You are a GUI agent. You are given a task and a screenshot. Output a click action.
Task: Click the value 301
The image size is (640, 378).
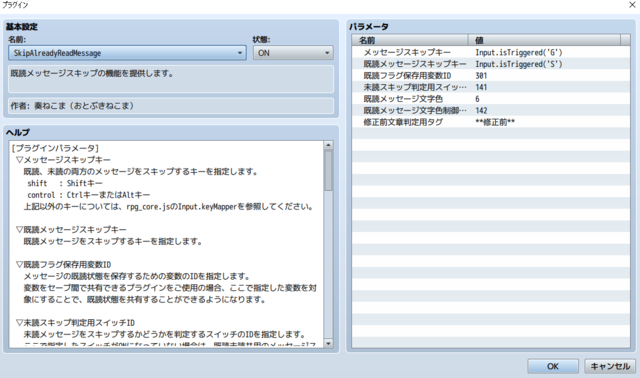pyautogui.click(x=481, y=76)
